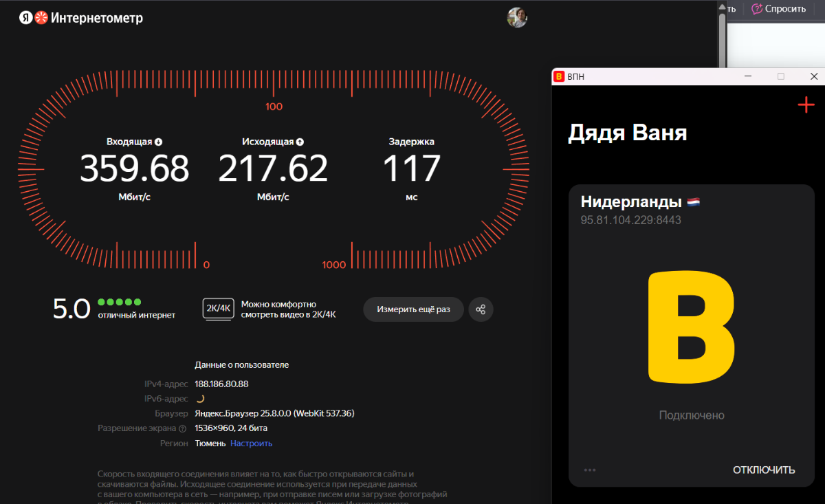Open the Настроить region link
Viewport: 825px width, 504px height.
click(251, 443)
